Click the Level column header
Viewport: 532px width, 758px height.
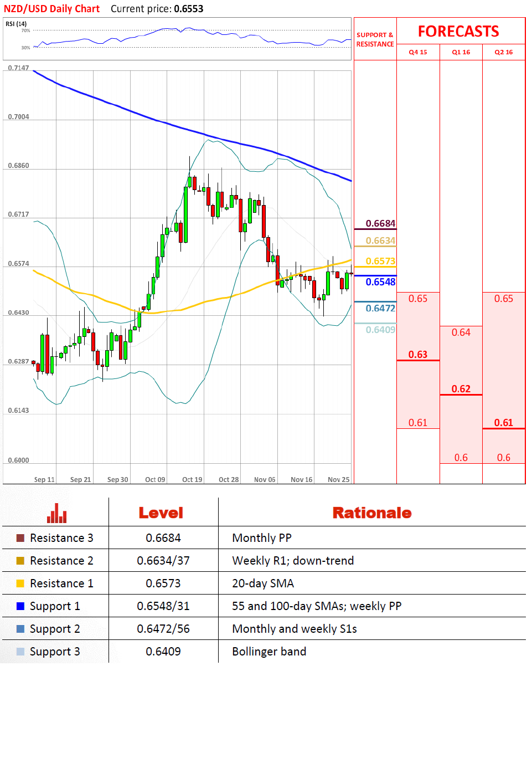(161, 513)
